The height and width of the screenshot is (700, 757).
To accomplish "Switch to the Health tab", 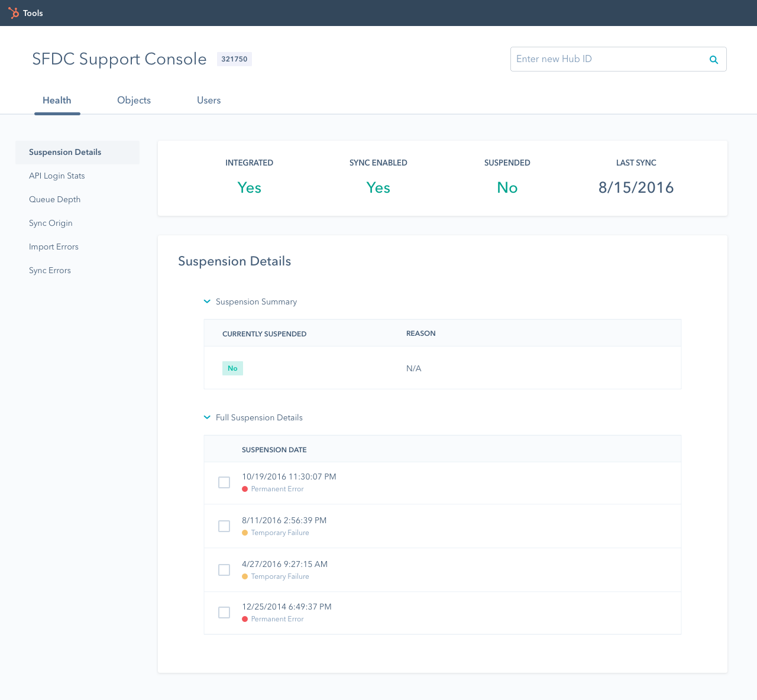I will tap(57, 101).
